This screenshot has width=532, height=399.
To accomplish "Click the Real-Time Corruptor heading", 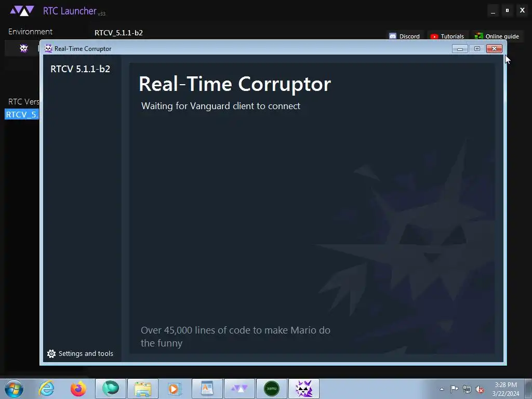I will (x=235, y=84).
